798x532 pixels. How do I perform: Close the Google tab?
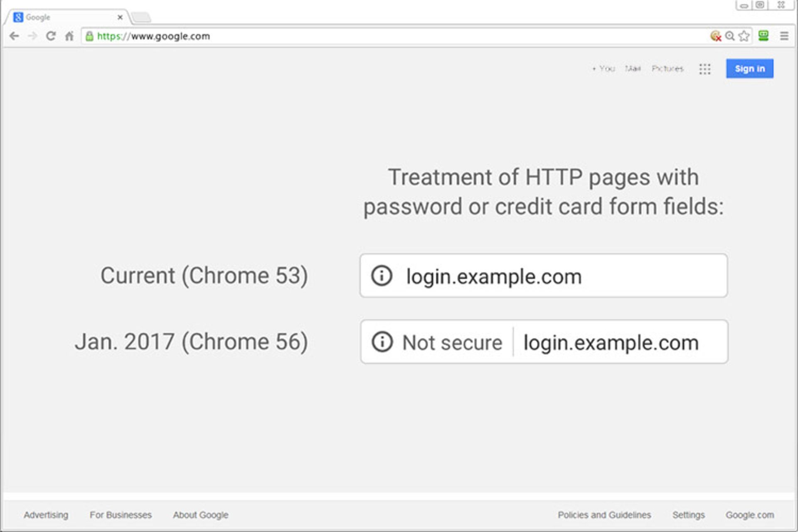[120, 17]
